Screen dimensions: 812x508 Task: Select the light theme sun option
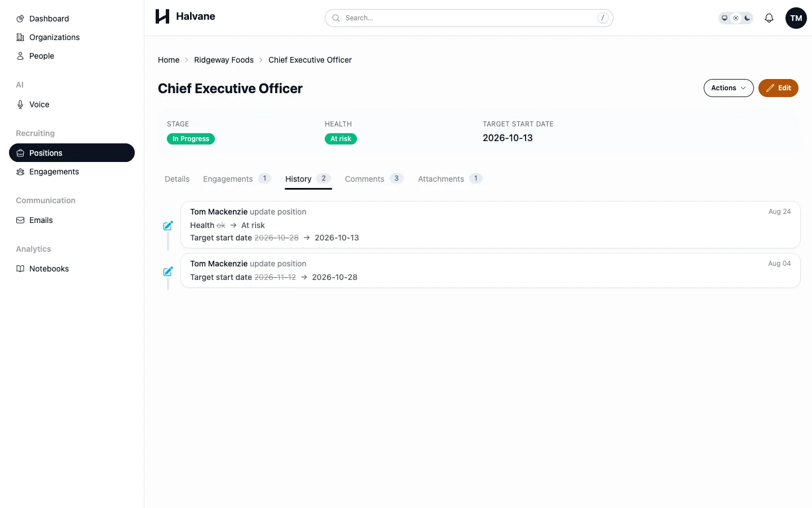tap(736, 18)
